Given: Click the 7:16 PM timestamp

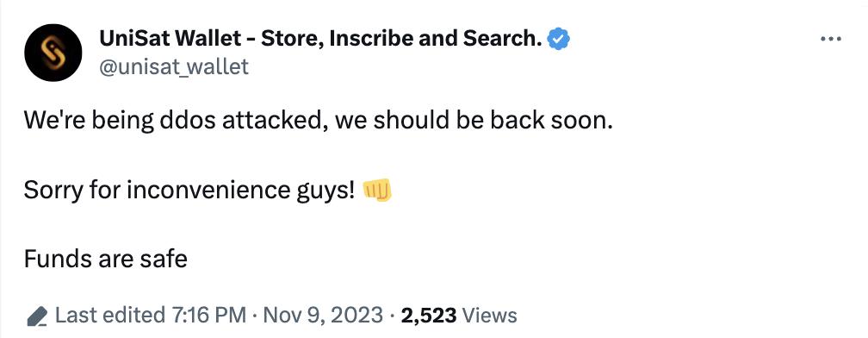Looking at the screenshot, I should coord(207,316).
